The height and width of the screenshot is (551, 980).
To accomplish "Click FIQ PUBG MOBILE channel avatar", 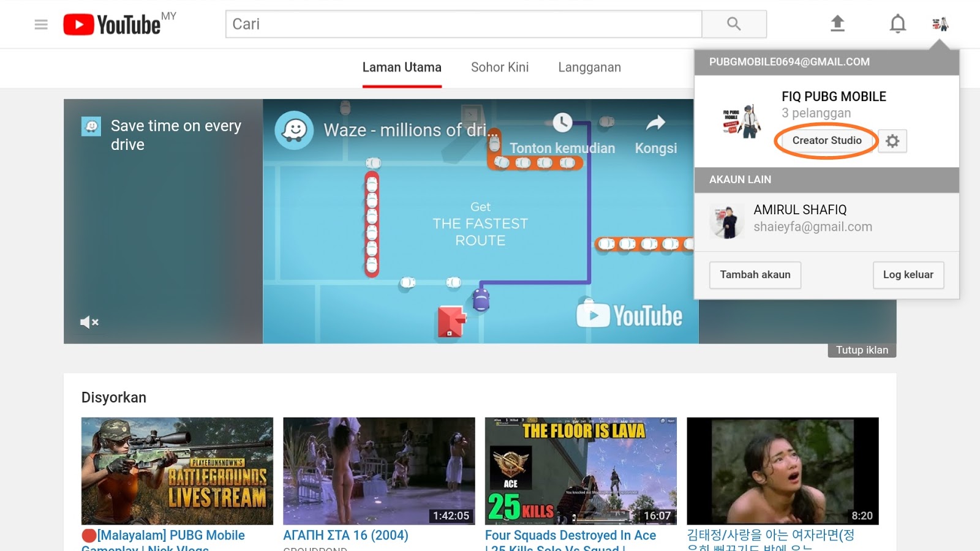I will tap(741, 121).
